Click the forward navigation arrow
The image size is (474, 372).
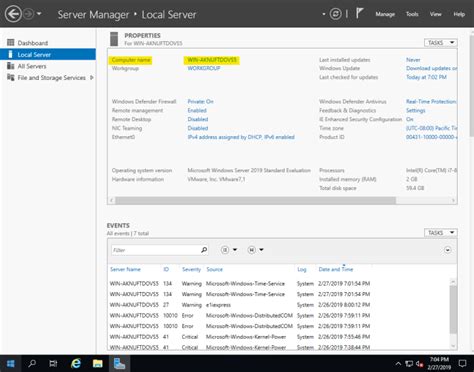pos(29,14)
